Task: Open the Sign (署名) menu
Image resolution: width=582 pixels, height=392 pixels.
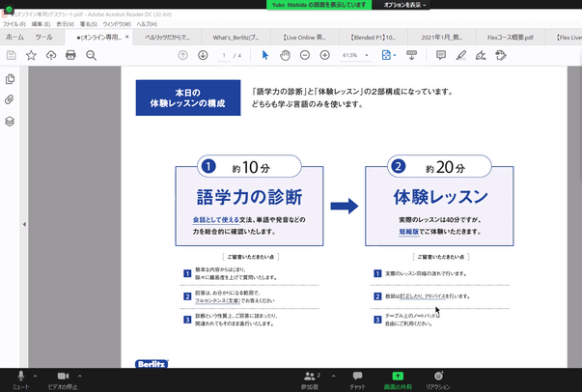Action: (x=89, y=24)
